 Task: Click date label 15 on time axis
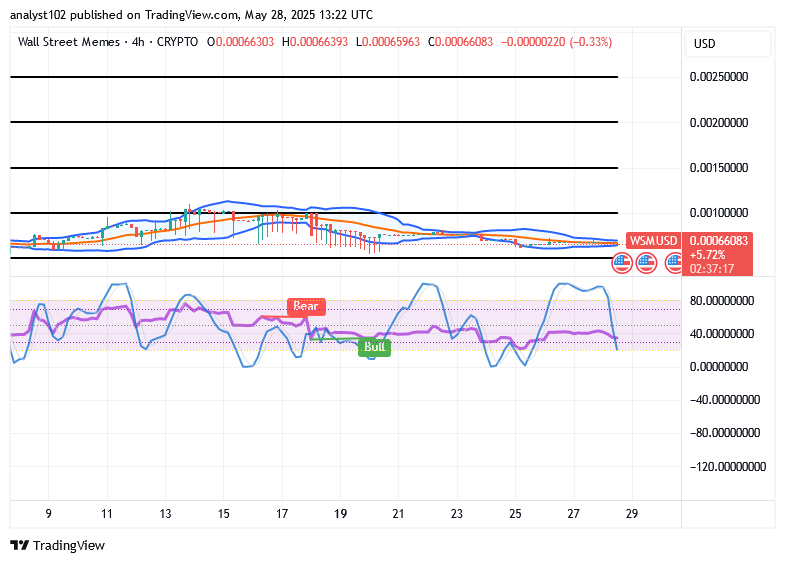(223, 514)
